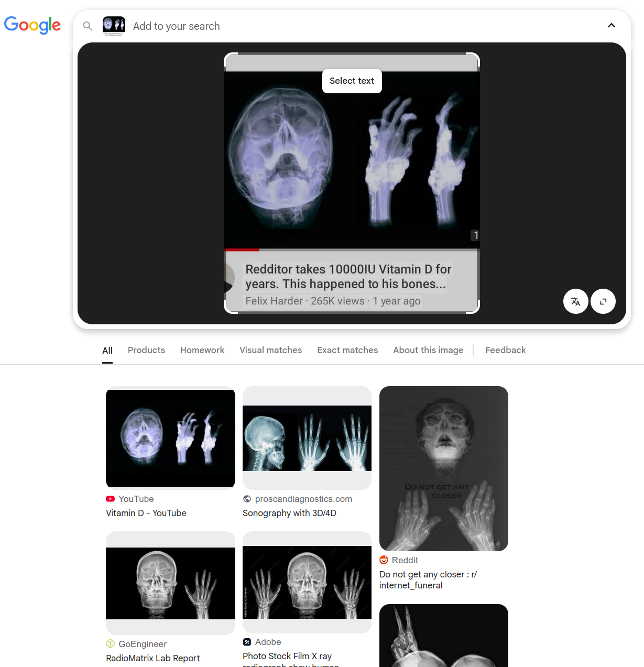Click the Translate icon button

coord(575,301)
